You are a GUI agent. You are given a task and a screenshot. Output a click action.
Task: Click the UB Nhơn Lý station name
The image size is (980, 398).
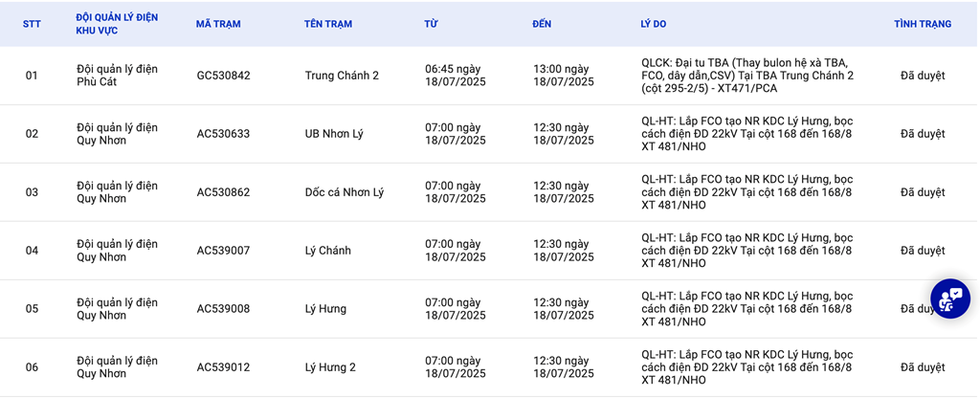point(334,134)
